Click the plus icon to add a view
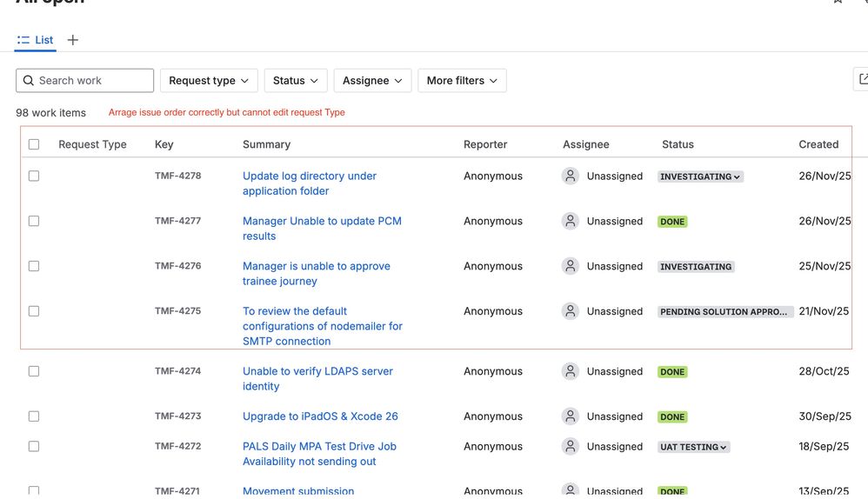This screenshot has height=499, width=868. 73,40
